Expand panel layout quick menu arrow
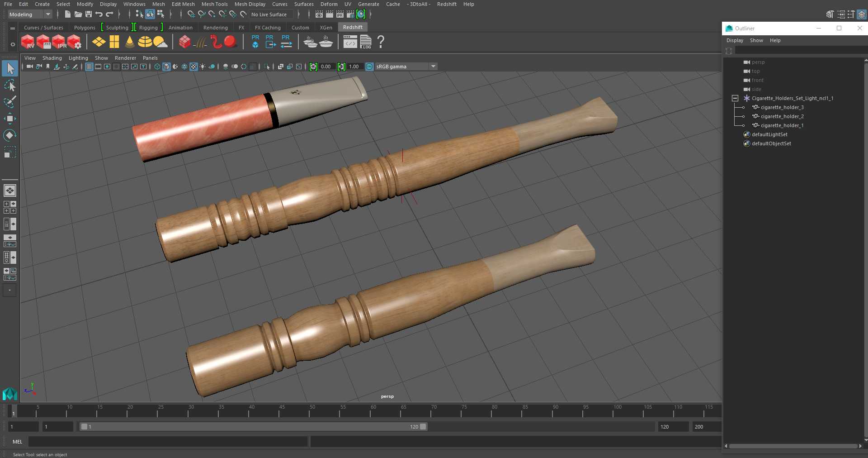The width and height of the screenshot is (868, 458). coord(9,291)
